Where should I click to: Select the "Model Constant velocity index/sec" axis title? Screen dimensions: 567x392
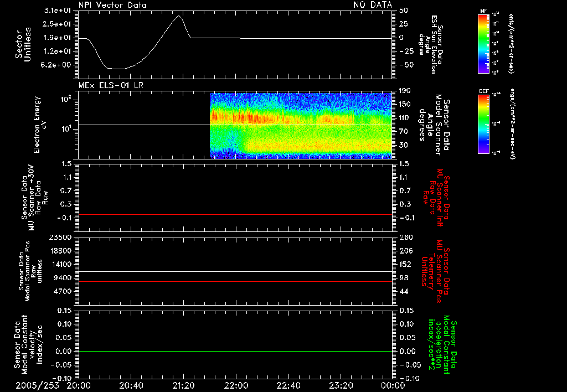(x=28, y=345)
